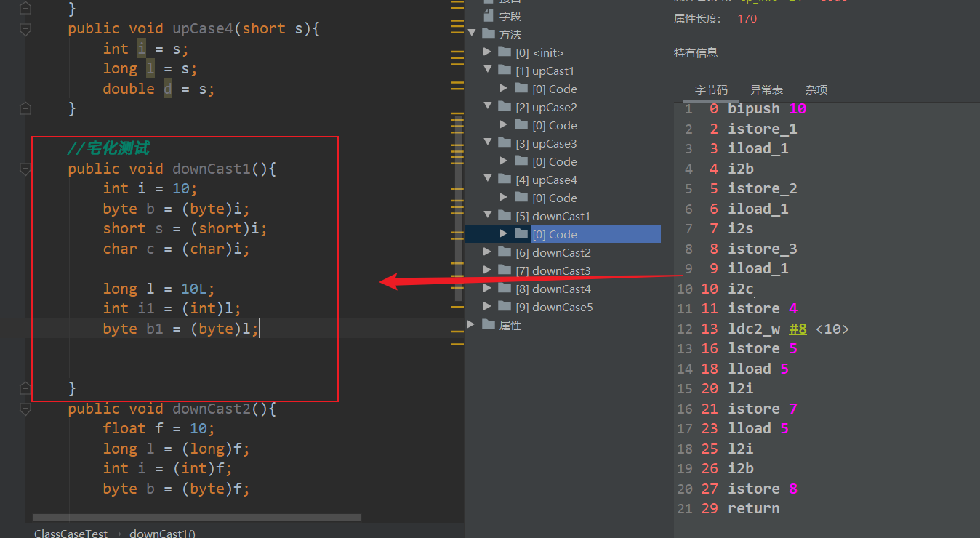Click the 属性长度 value 170
This screenshot has width=980, height=538.
tap(747, 18)
